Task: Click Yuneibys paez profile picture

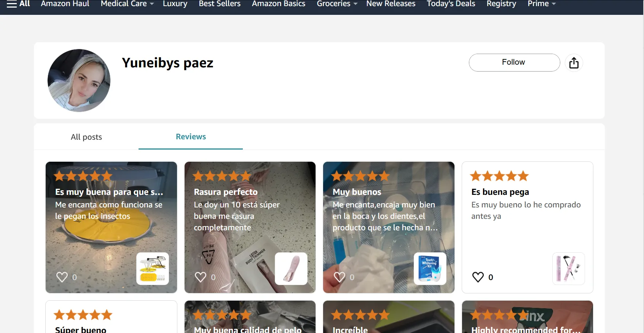Action: [79, 80]
